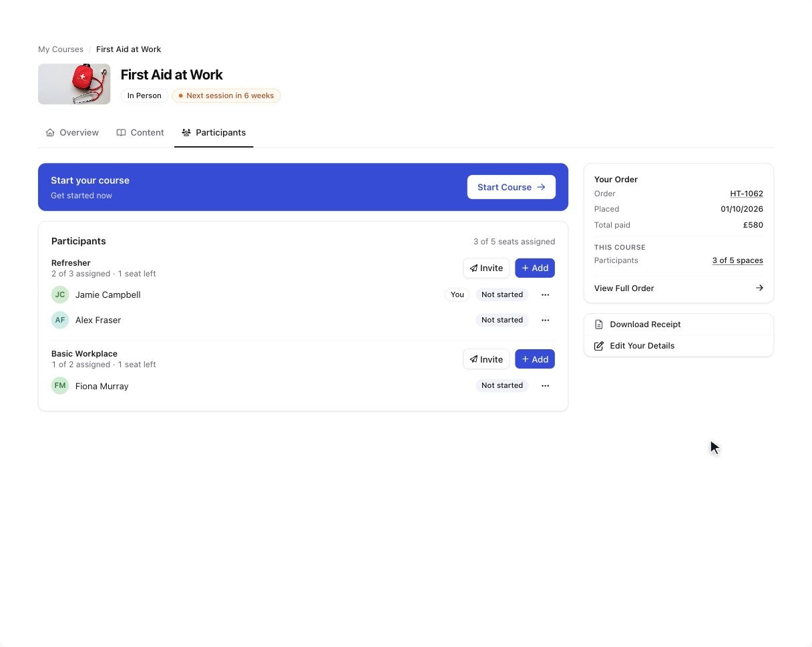Click the people icon on Participants tab
The height and width of the screenshot is (647, 812).
[186, 132]
